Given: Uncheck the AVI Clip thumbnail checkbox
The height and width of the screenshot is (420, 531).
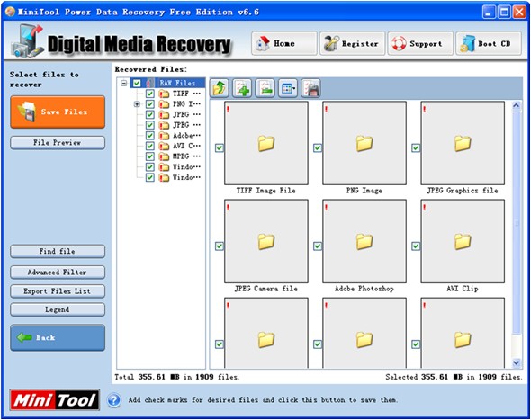Looking at the screenshot, I should pyautogui.click(x=416, y=246).
